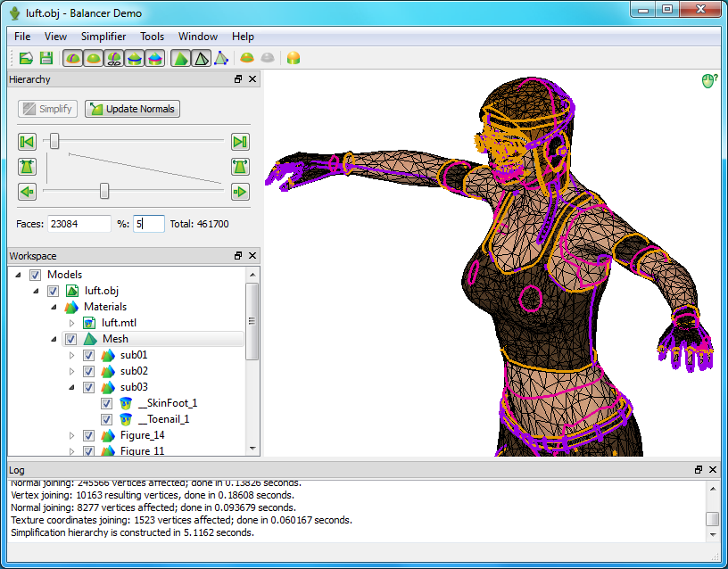Click the green save disk icon

point(45,58)
